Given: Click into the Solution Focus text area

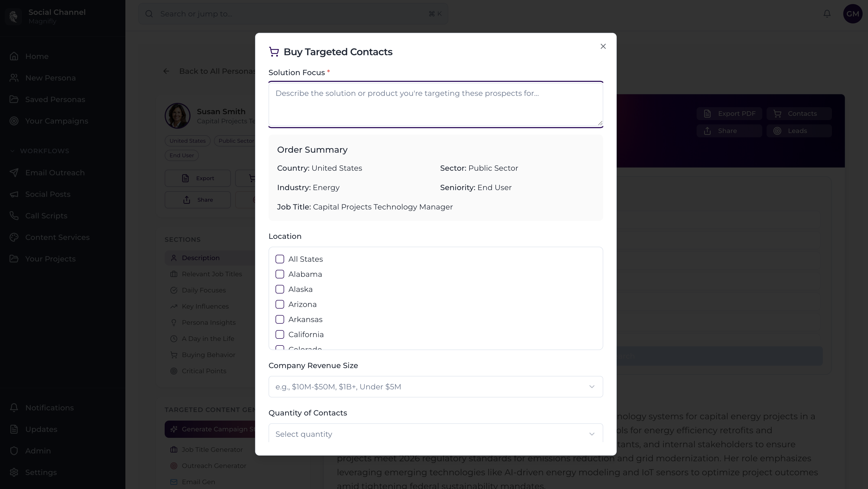Looking at the screenshot, I should tap(435, 104).
